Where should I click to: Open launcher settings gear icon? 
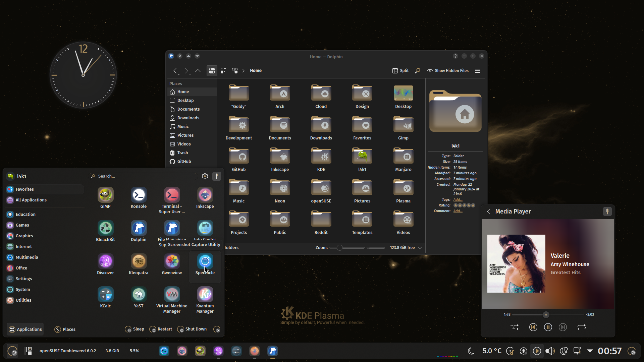click(205, 176)
